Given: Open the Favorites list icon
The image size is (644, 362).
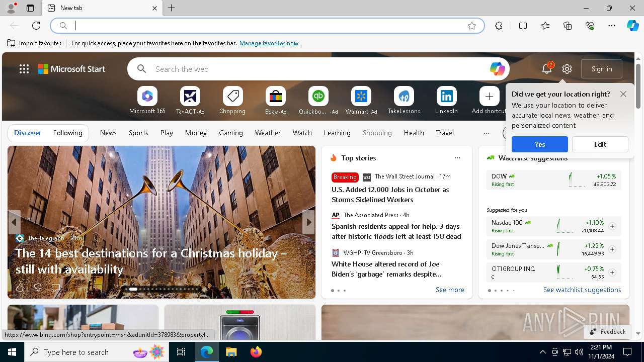Looking at the screenshot, I should point(545,26).
